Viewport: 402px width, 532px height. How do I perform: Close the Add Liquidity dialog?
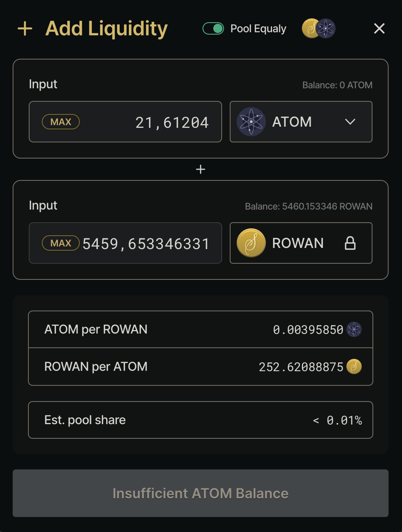[x=379, y=28]
